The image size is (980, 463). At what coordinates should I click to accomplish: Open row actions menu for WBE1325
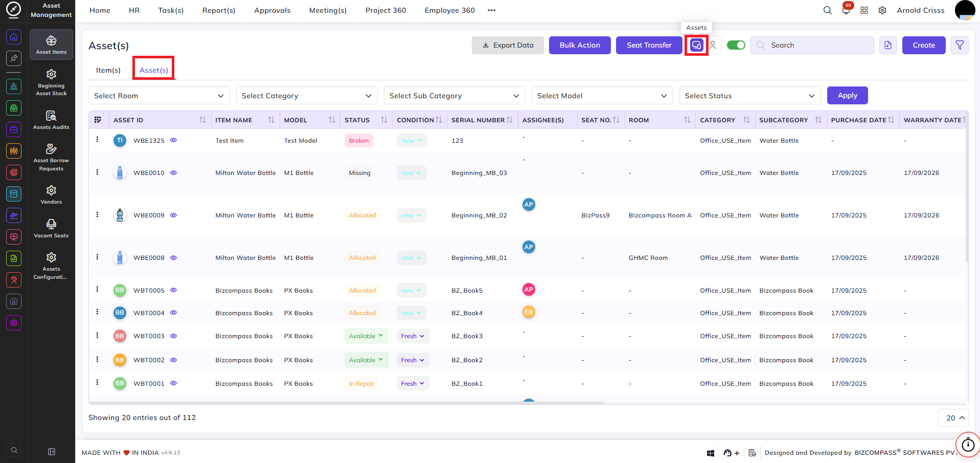point(97,139)
